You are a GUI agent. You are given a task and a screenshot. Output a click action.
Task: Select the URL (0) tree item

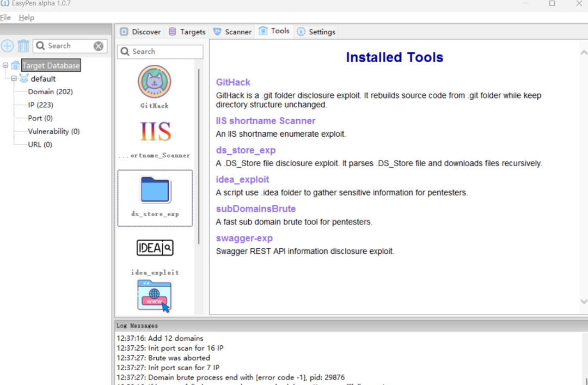(40, 144)
